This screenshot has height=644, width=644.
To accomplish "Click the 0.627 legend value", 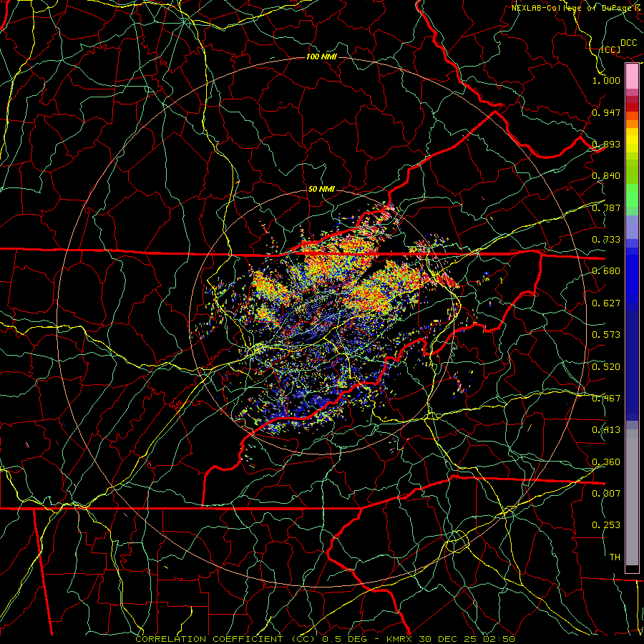I will 606,303.
